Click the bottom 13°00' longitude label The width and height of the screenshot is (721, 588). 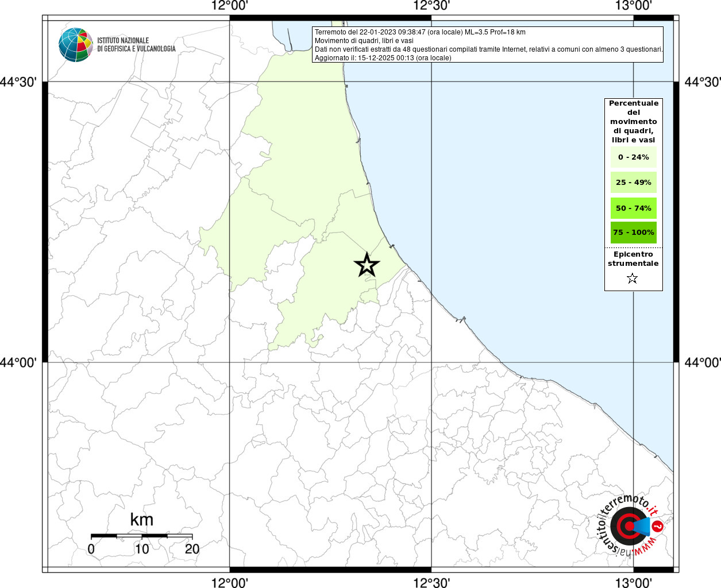point(633,583)
